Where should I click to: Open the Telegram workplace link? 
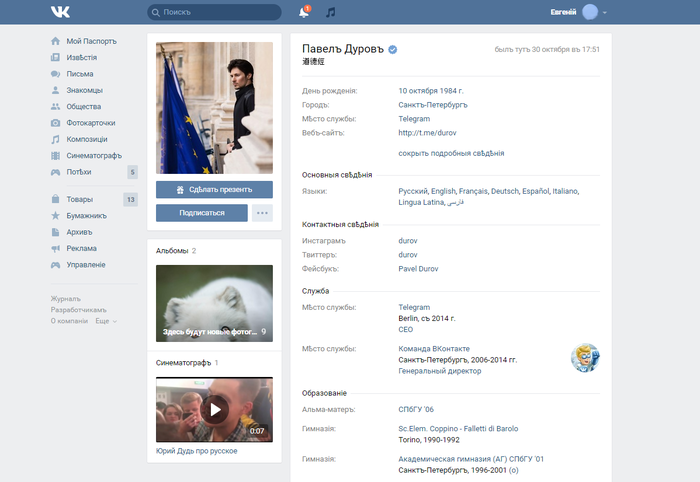(x=414, y=119)
